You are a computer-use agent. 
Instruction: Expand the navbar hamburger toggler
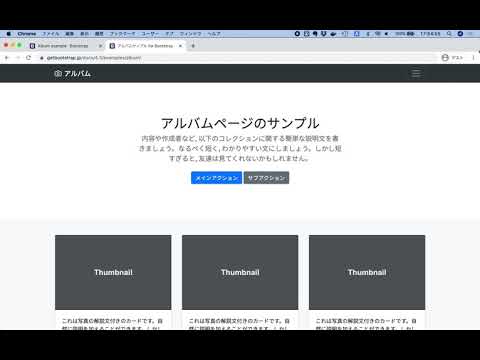coord(416,73)
